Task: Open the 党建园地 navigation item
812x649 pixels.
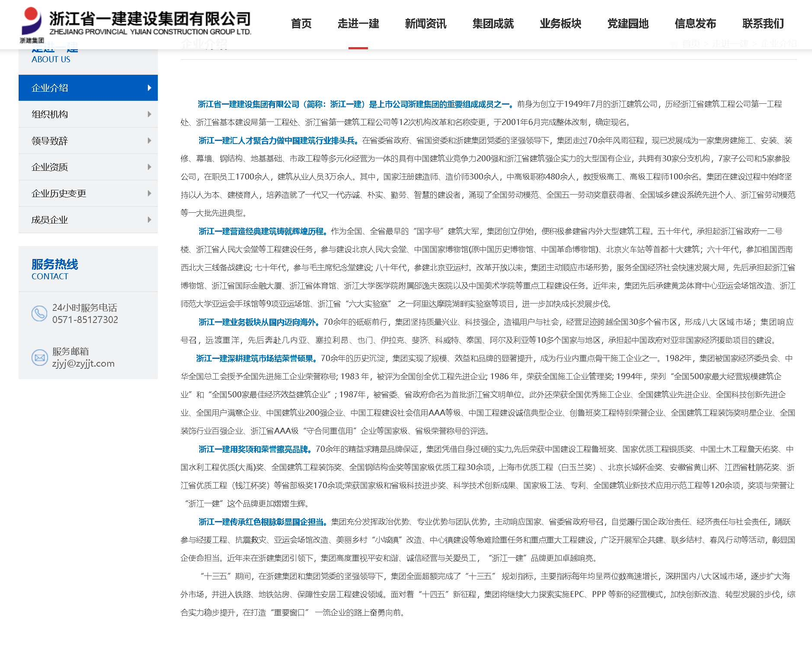Action: pos(628,23)
